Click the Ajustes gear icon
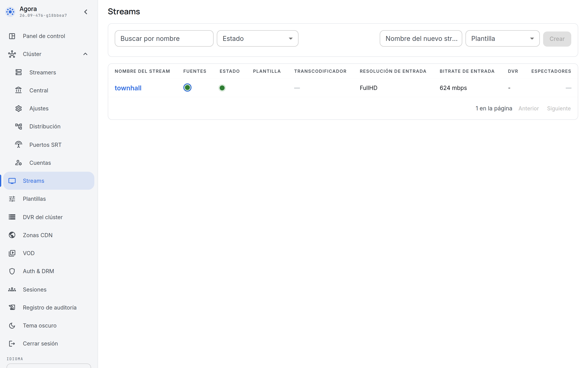Image resolution: width=588 pixels, height=368 pixels. [x=18, y=108]
